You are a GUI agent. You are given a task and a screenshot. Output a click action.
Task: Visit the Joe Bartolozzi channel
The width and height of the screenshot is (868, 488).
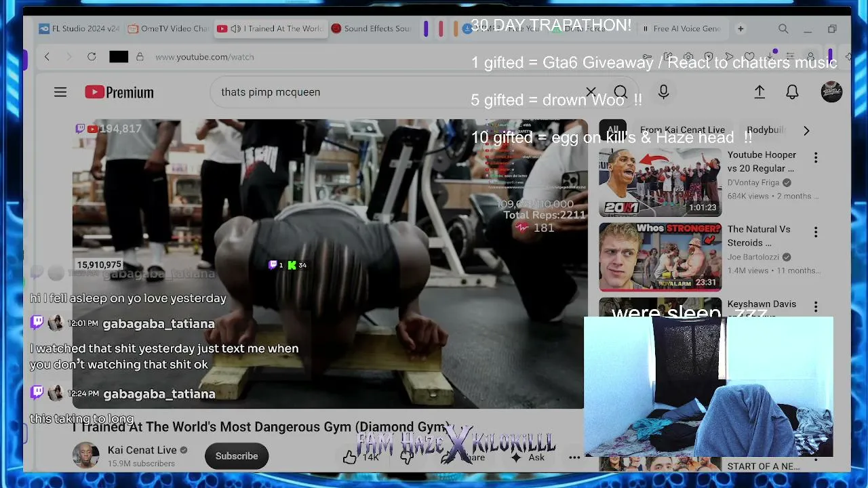pyautogui.click(x=753, y=258)
